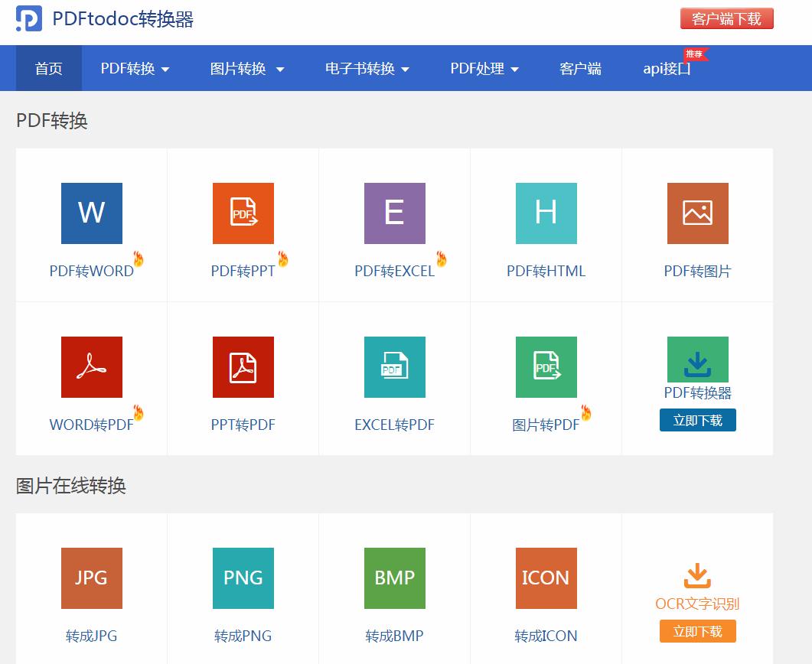Switch to the 客户端 menu item

(x=580, y=68)
